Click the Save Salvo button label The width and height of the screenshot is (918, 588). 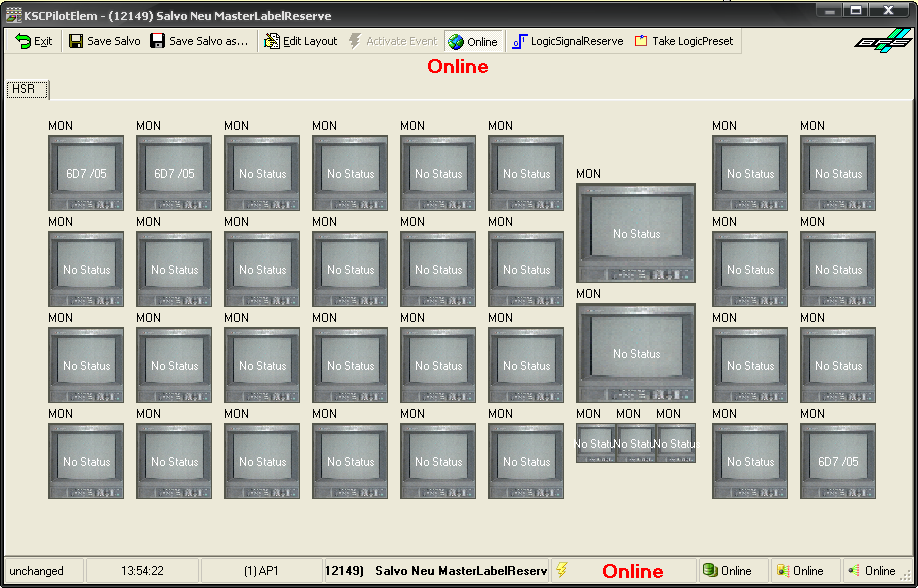113,41
